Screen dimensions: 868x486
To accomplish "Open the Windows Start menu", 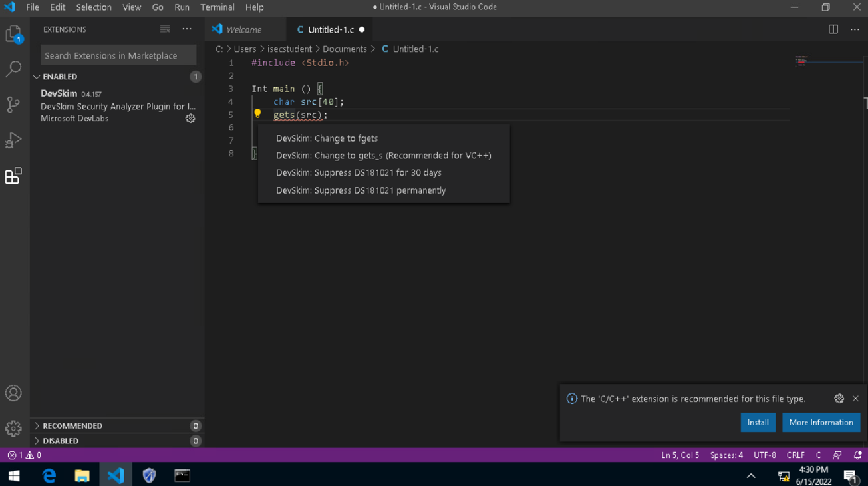I will (x=14, y=475).
